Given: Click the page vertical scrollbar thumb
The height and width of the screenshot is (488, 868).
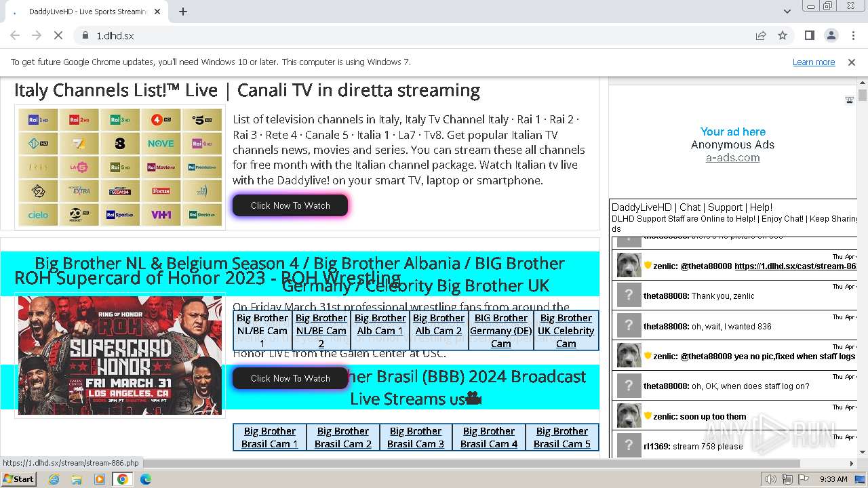Looking at the screenshot, I should tap(863, 96).
